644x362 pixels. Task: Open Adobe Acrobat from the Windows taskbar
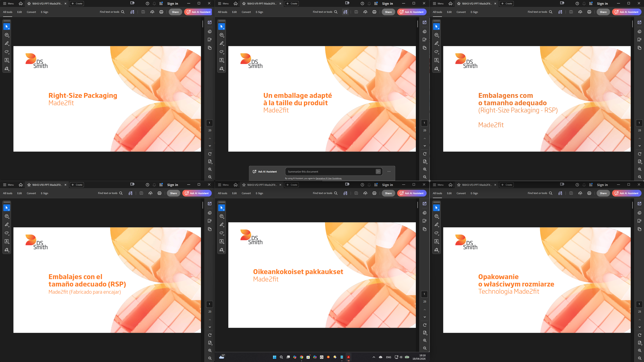pos(348,357)
